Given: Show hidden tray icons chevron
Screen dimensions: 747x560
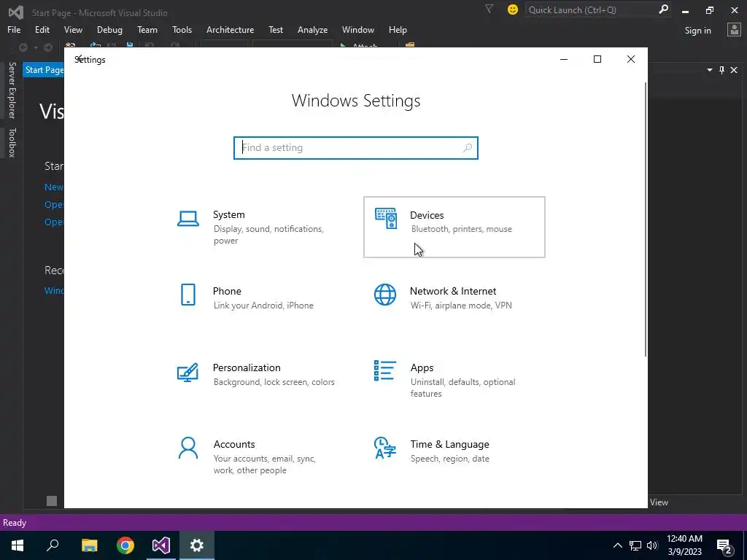Looking at the screenshot, I should (x=617, y=545).
